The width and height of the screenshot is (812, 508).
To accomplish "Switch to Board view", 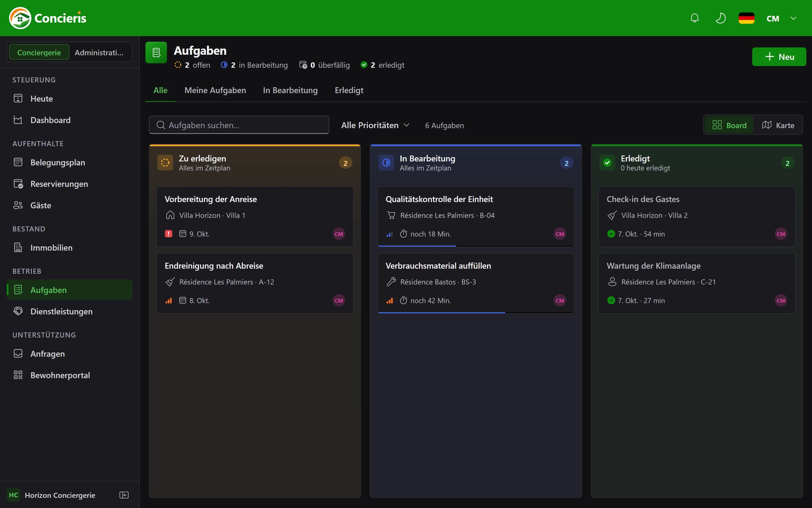I will [729, 125].
